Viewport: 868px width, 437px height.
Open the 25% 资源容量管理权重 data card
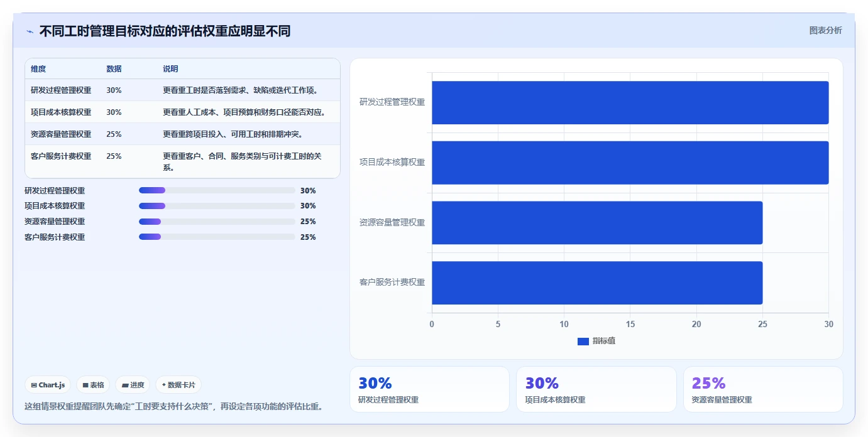click(x=763, y=389)
